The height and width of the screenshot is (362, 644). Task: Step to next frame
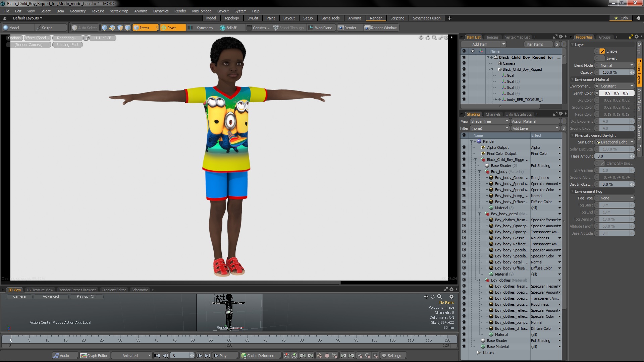pyautogui.click(x=200, y=356)
